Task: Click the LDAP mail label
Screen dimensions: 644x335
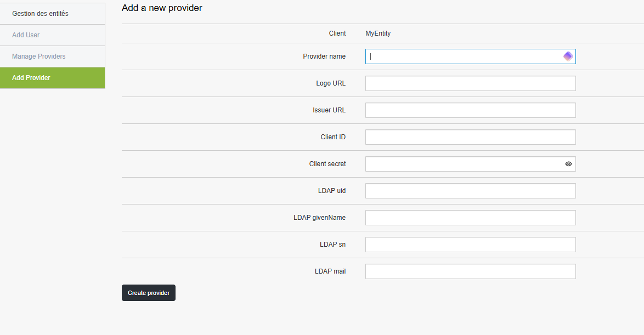Action: 330,271
